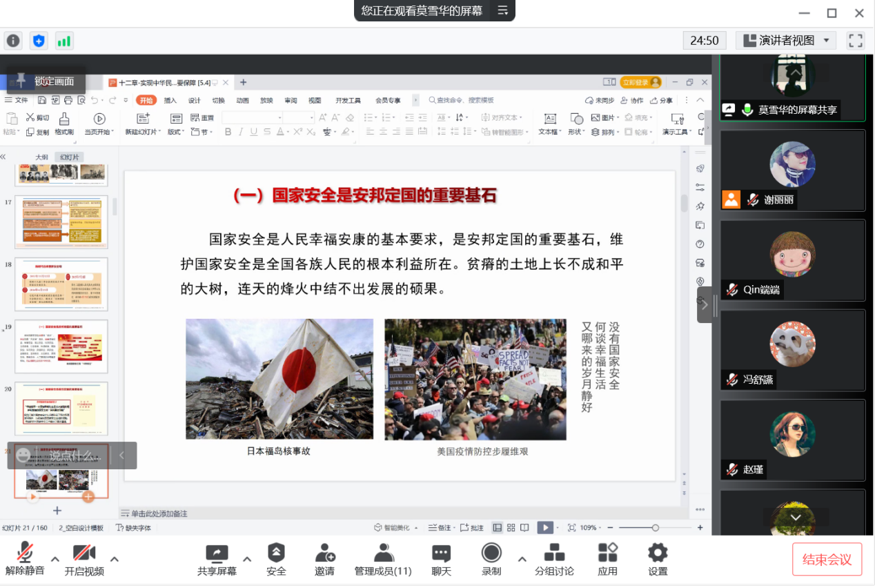Adjust the zoom slider in status bar
Image resolution: width=875 pixels, height=588 pixels.
[655, 528]
